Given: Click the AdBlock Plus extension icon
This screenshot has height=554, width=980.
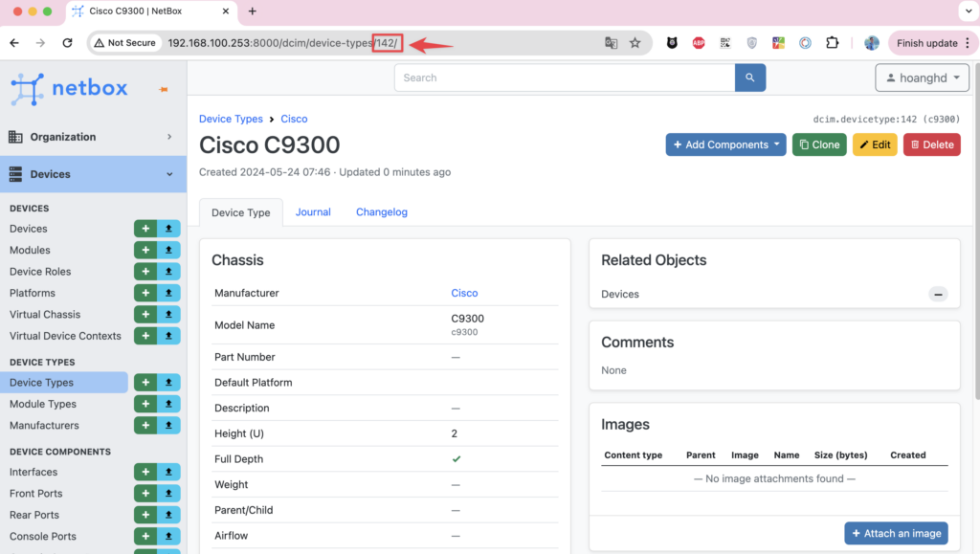Looking at the screenshot, I should pyautogui.click(x=699, y=43).
